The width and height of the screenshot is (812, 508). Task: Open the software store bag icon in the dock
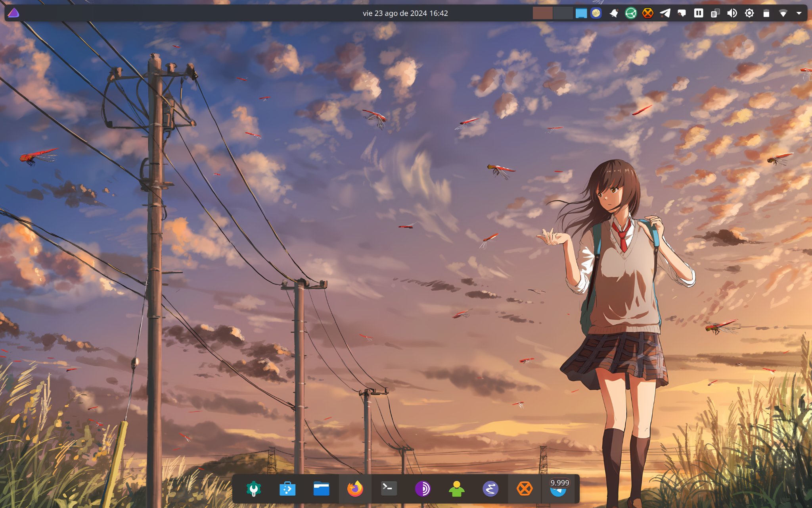[x=287, y=489]
